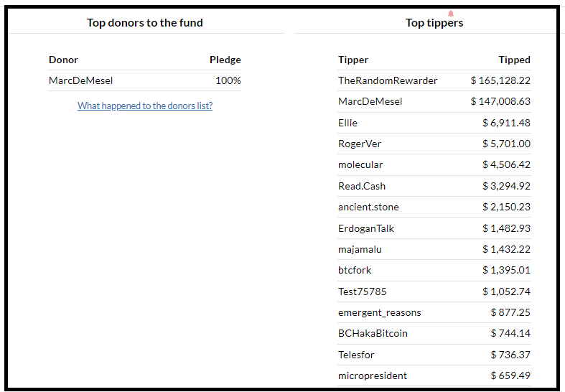Open Telesfor tipper profile
Image resolution: width=565 pixels, height=392 pixels.
click(356, 355)
